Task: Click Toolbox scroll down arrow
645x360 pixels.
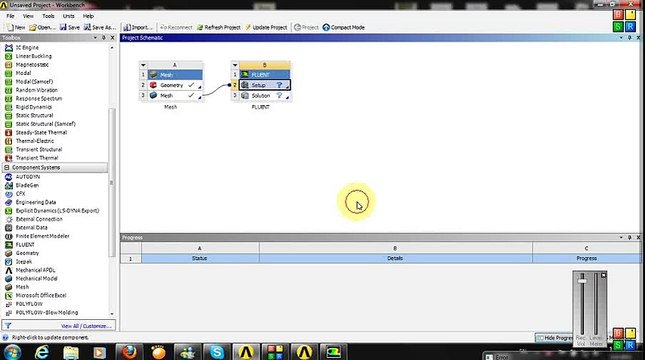Action: [112, 314]
